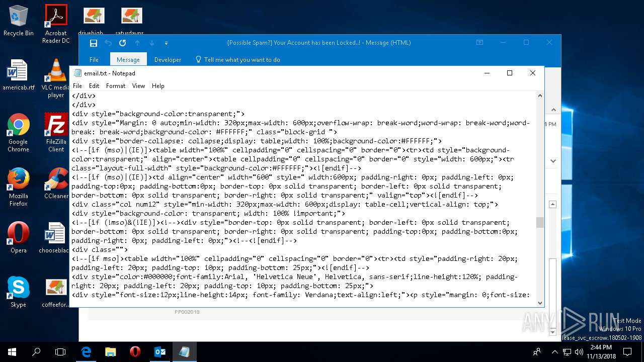Launch FileZilla Client desktop shortcut
Screen dimensions: 644x362
(56, 133)
